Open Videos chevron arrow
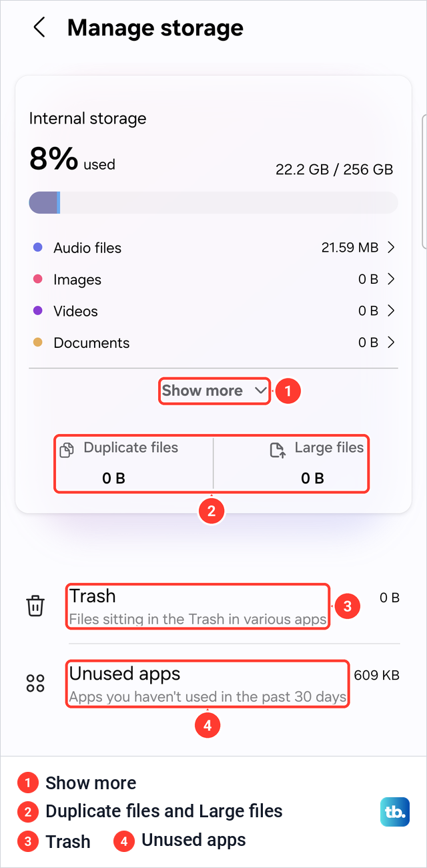This screenshot has width=427, height=868. [392, 310]
